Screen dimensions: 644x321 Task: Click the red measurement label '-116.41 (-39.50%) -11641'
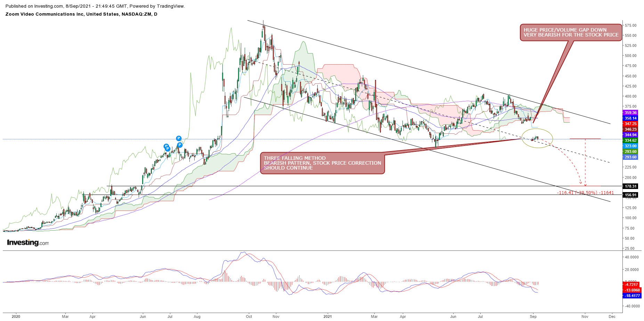point(585,192)
